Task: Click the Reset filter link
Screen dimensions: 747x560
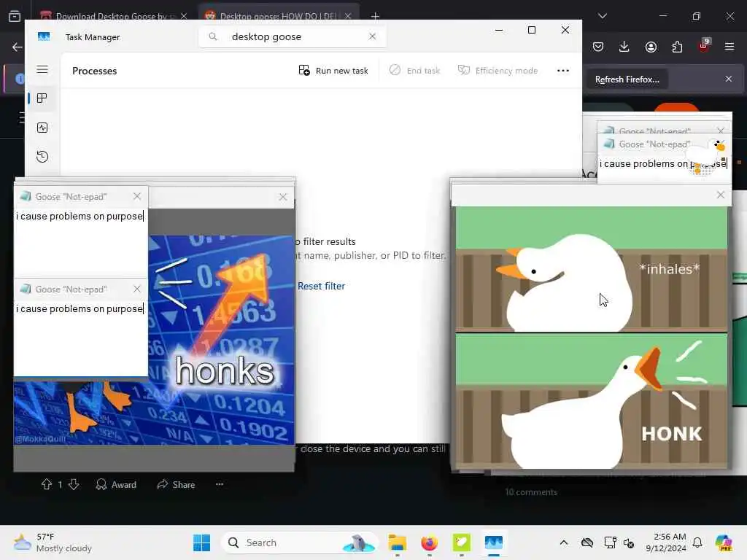Action: pyautogui.click(x=321, y=286)
